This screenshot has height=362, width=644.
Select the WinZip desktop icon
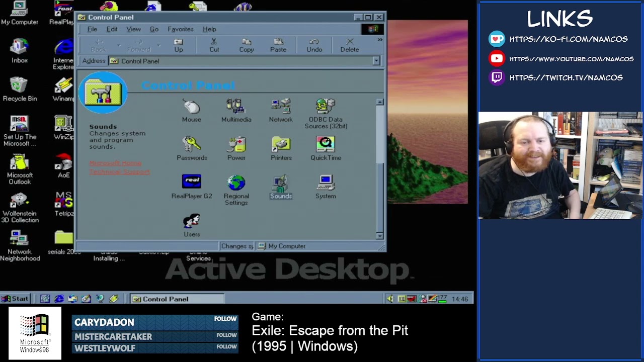[64, 128]
